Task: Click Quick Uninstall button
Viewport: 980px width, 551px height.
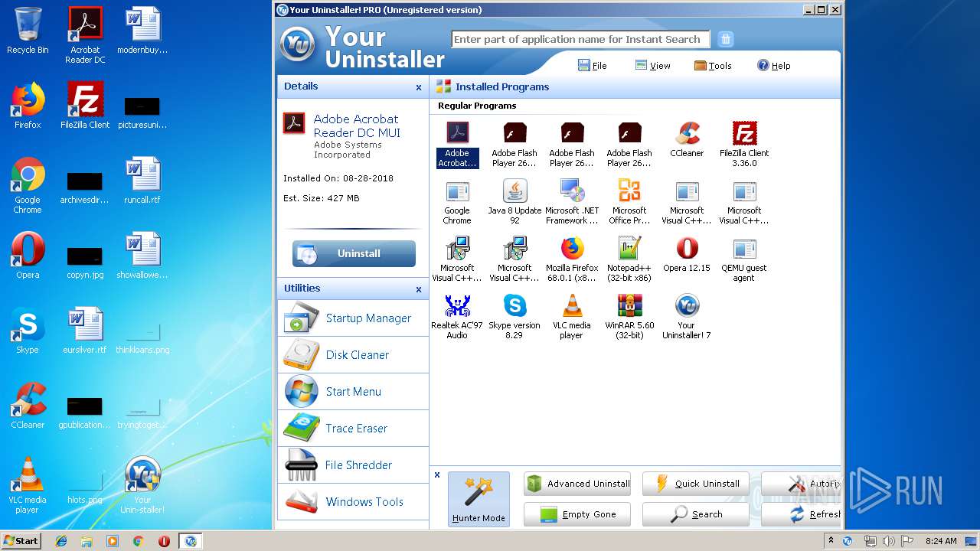Action: point(696,484)
